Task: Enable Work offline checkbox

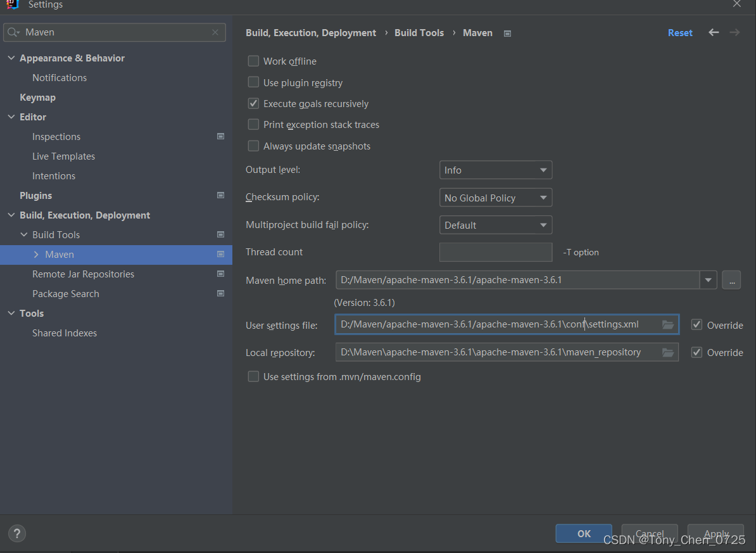Action: pyautogui.click(x=253, y=61)
